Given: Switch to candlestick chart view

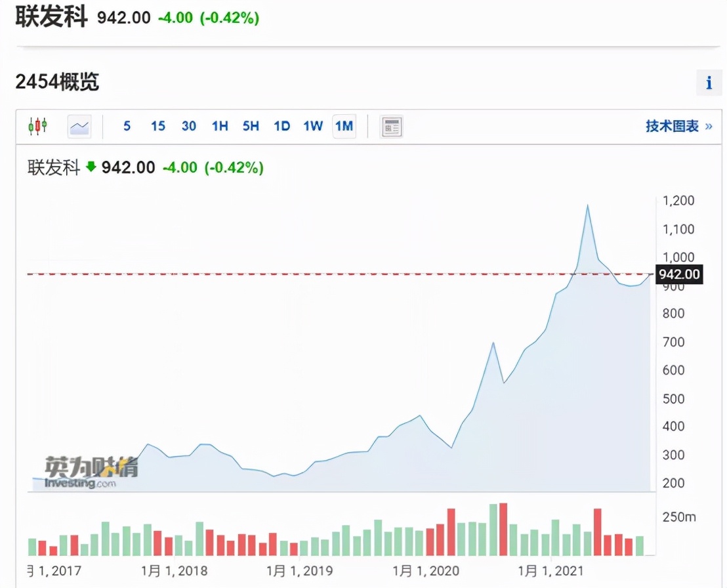Looking at the screenshot, I should [x=38, y=126].
